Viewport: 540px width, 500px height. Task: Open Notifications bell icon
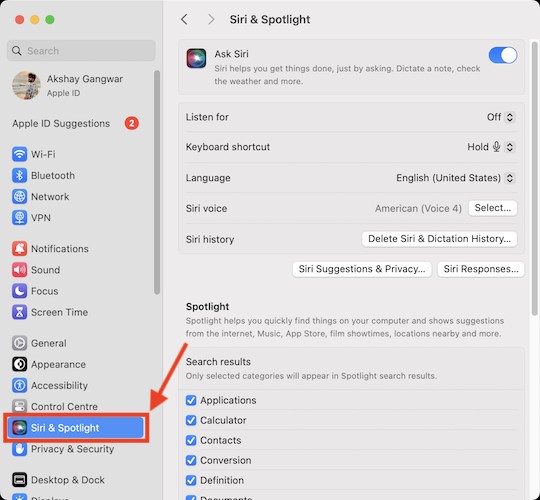pyautogui.click(x=19, y=248)
